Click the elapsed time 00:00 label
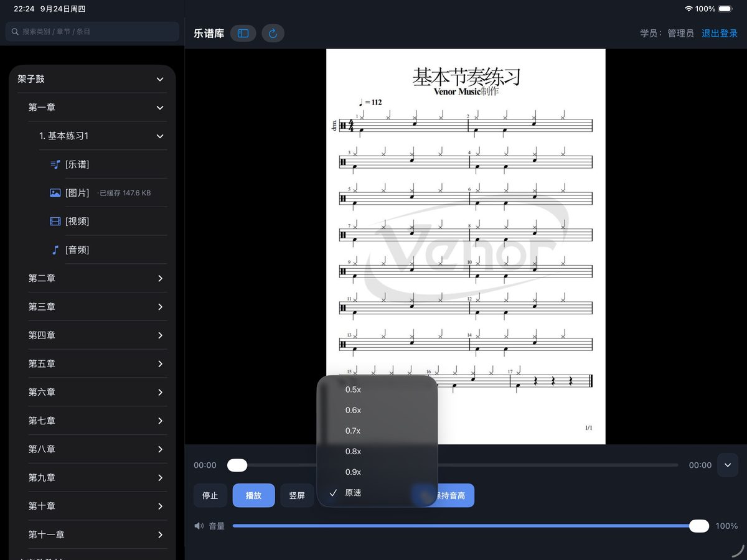 pyautogui.click(x=205, y=465)
